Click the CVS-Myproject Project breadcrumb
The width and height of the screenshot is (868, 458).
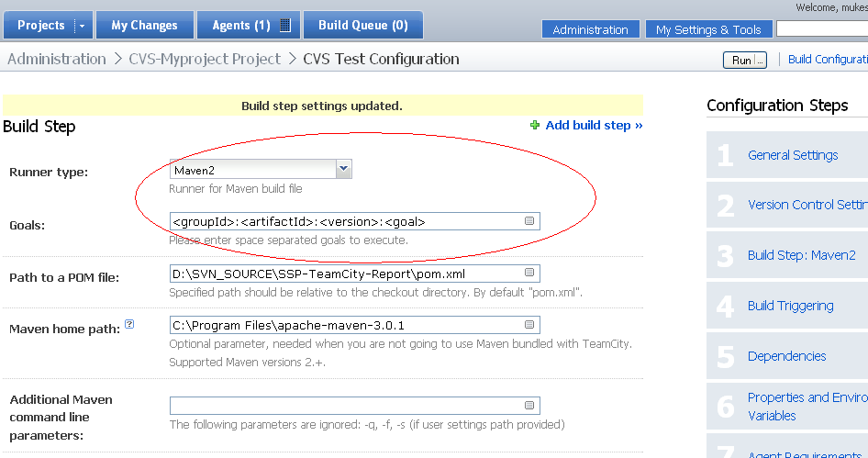[x=205, y=59]
